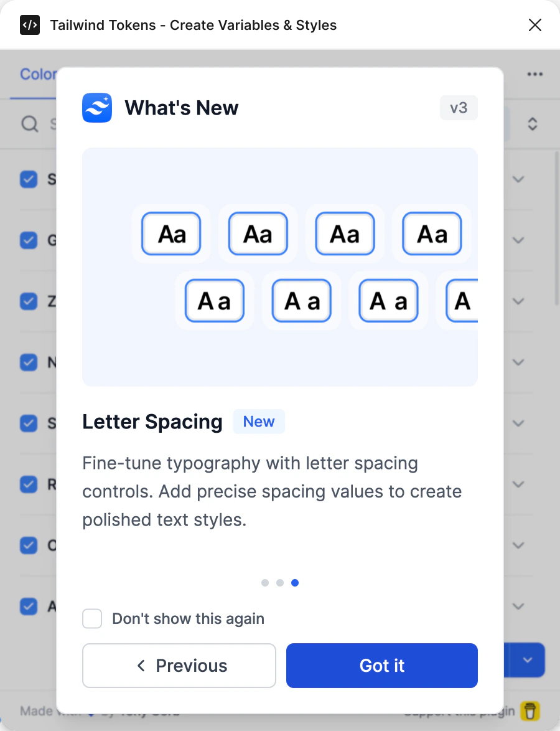This screenshot has width=560, height=731.
Task: Click the New badge beside Letter Spacing
Action: (x=259, y=422)
